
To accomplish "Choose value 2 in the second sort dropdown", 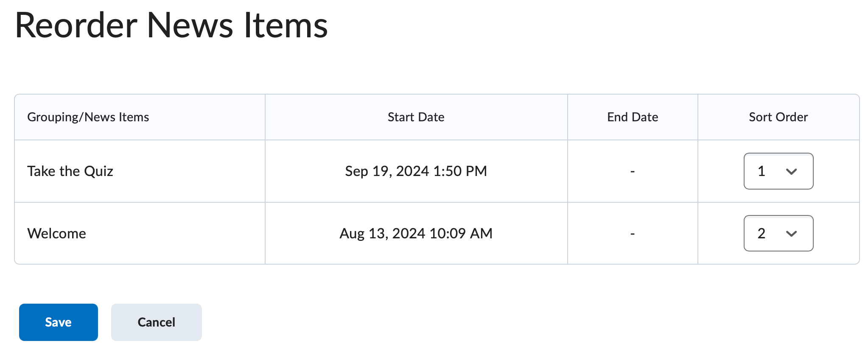I will click(x=778, y=233).
